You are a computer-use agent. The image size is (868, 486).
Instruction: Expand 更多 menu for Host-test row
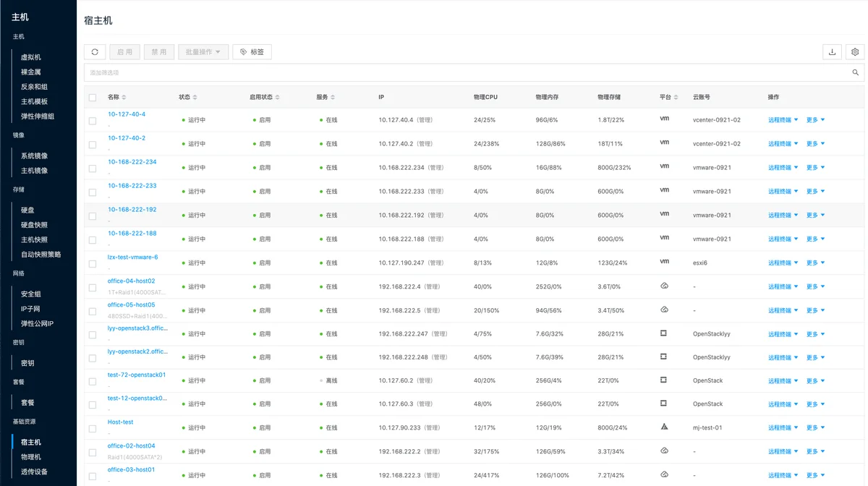pos(815,428)
